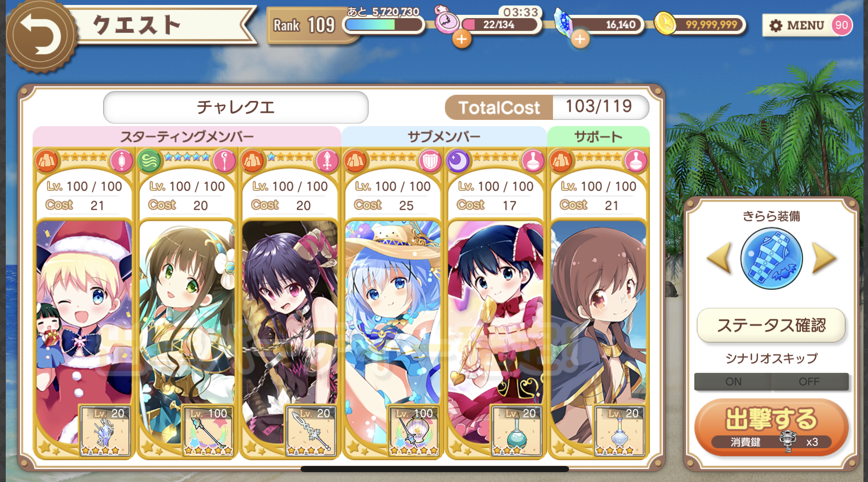The height and width of the screenshot is (482, 868).
Task: Add stamina with the orange plus icon
Action: click(461, 40)
